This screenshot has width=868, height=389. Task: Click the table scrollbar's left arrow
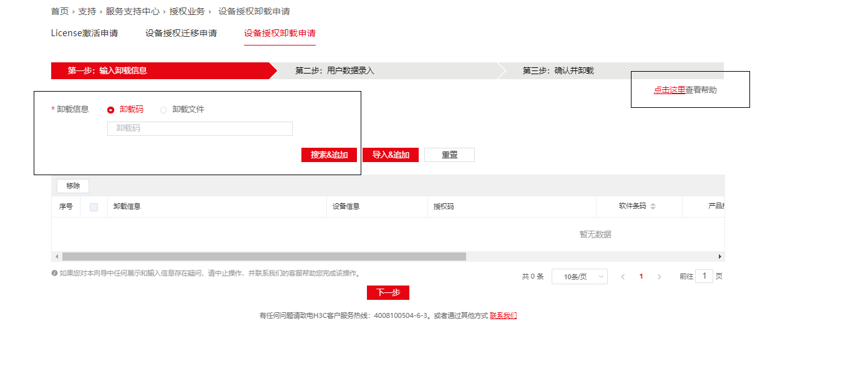point(57,256)
